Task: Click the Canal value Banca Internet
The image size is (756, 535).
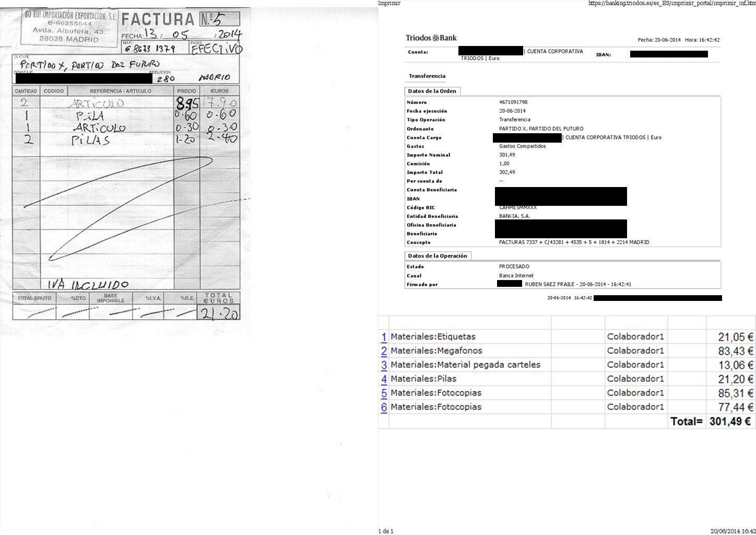Action: tap(516, 276)
